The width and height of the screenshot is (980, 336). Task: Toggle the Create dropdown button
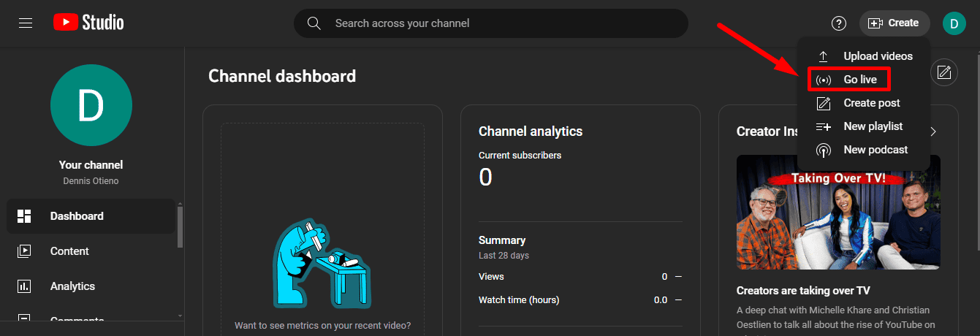tap(894, 23)
